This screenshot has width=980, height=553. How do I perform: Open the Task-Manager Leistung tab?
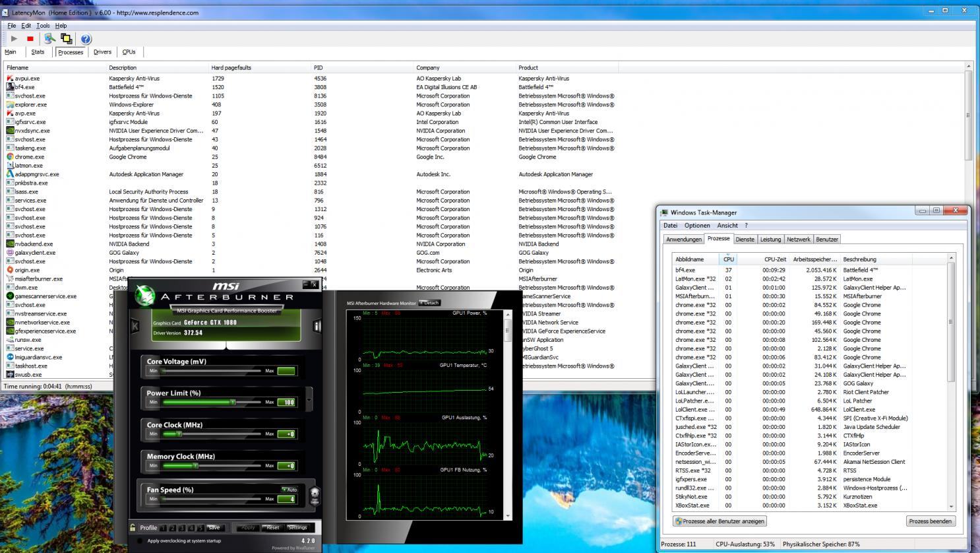770,240
